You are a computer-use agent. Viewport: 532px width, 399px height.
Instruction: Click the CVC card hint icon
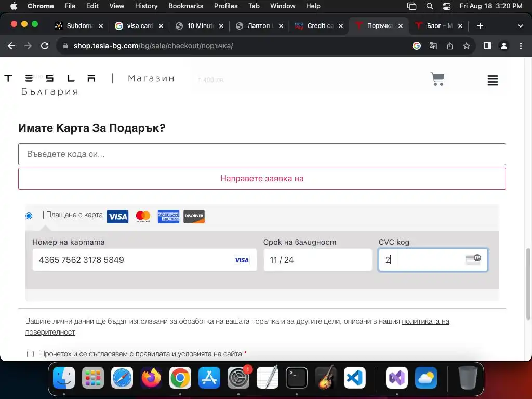(473, 259)
